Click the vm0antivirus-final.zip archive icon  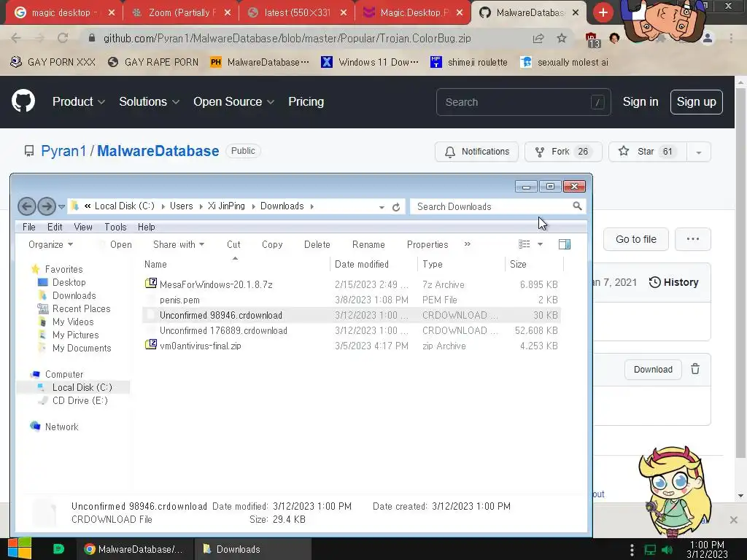click(x=151, y=344)
